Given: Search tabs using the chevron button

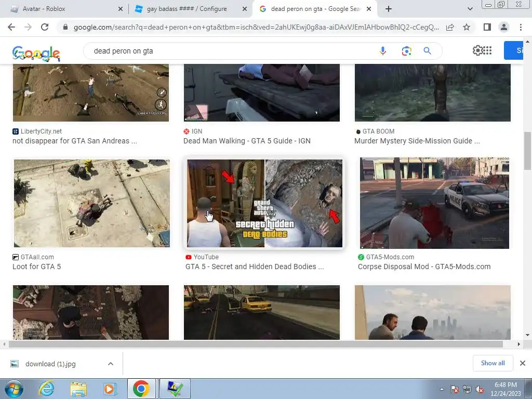Looking at the screenshot, I should [470, 9].
